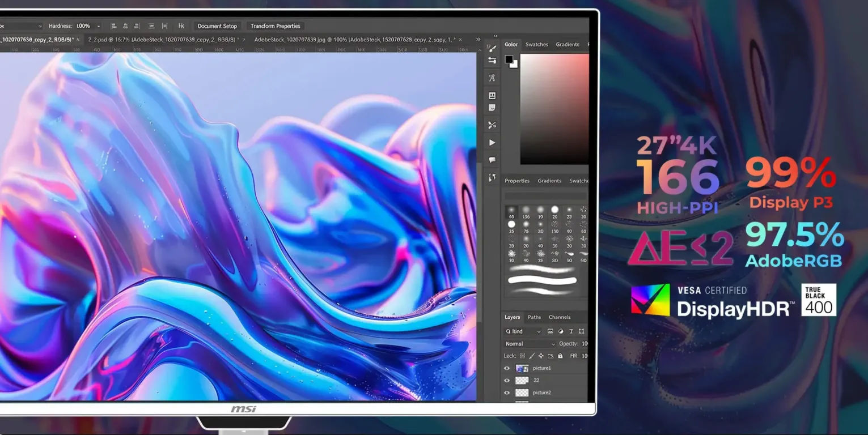Switch to the Gradients tab beside Properties
The height and width of the screenshot is (435, 868).
[x=549, y=181]
